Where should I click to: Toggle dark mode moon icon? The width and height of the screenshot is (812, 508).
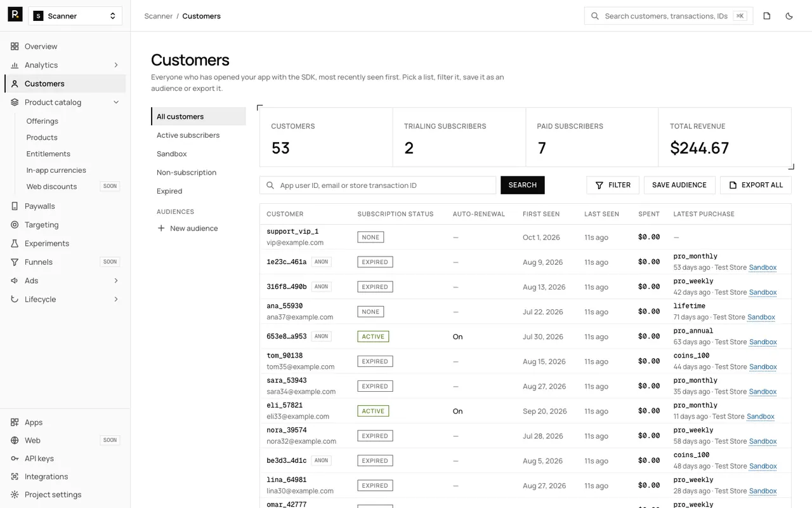[x=789, y=16]
